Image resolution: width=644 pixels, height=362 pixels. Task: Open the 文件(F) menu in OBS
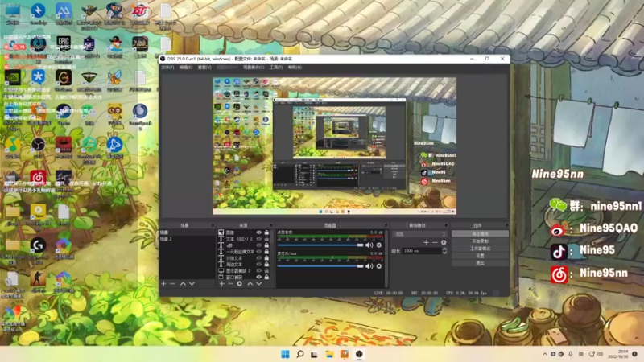[167, 68]
